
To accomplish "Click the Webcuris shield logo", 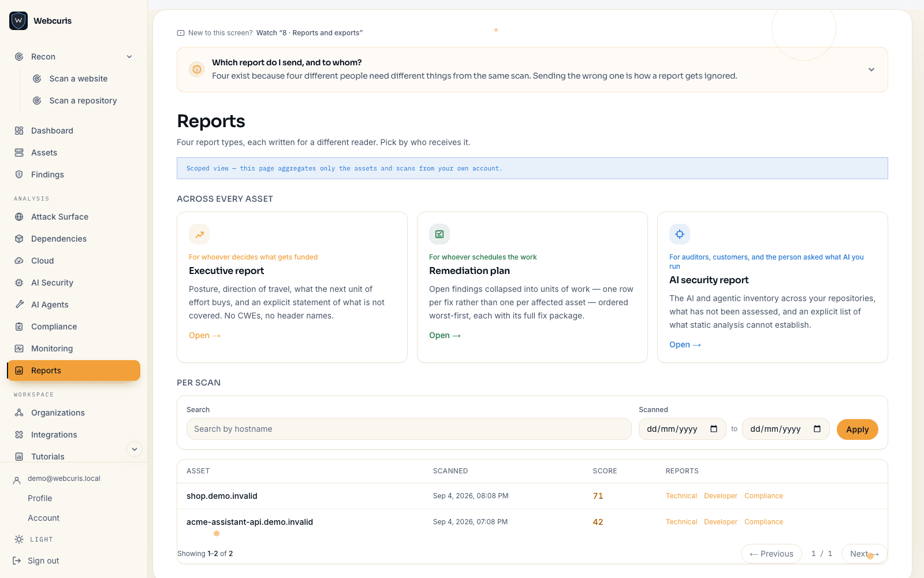I will 18,21.
